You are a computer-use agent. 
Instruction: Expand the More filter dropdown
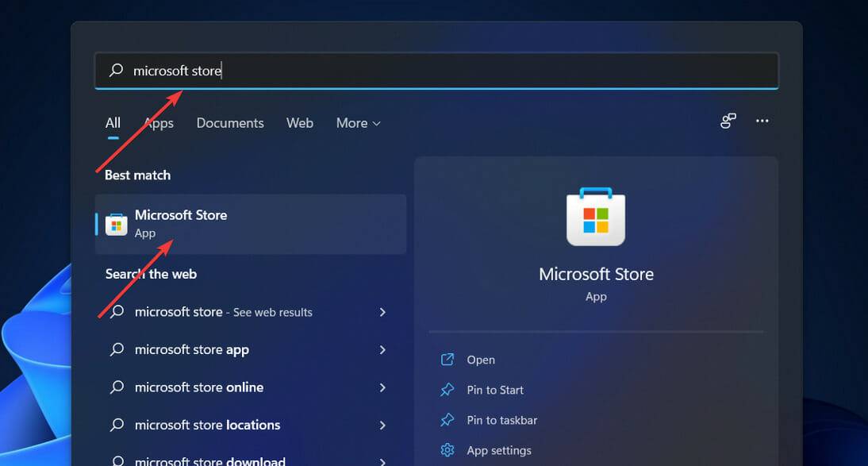click(358, 123)
